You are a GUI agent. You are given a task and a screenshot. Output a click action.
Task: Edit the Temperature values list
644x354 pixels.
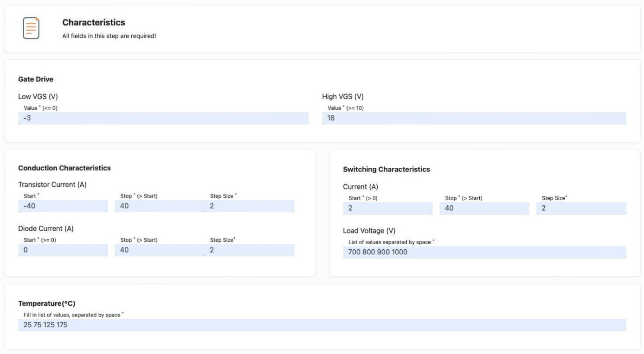pos(322,325)
